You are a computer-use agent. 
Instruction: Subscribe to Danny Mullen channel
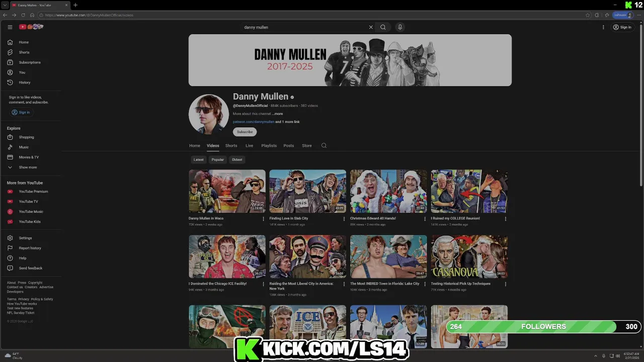pyautogui.click(x=245, y=132)
